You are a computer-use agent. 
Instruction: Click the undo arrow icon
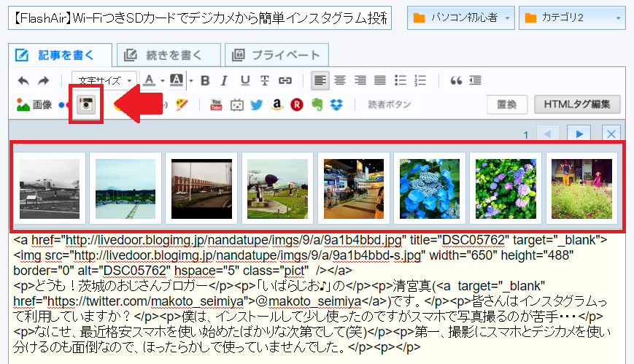tap(23, 81)
